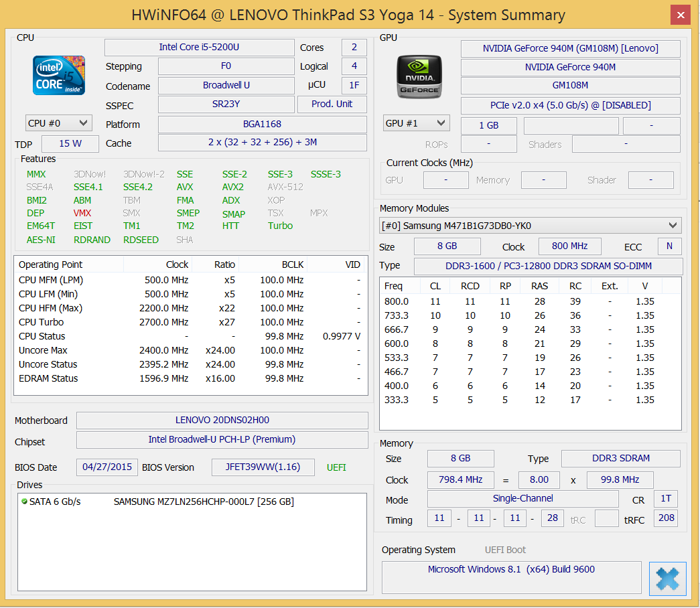Select the SAMSUNG MZ7LN256HCHP drive entry
Screen dimensions: 700x608
192,502
